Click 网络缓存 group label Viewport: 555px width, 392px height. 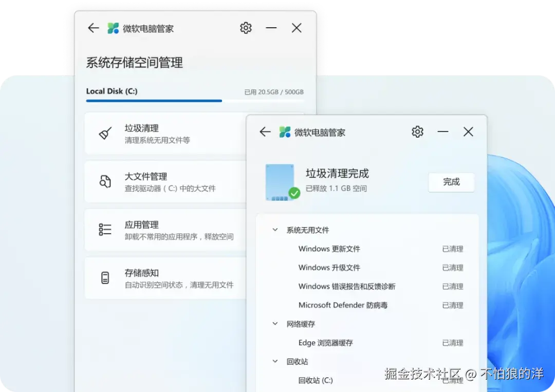pyautogui.click(x=301, y=324)
